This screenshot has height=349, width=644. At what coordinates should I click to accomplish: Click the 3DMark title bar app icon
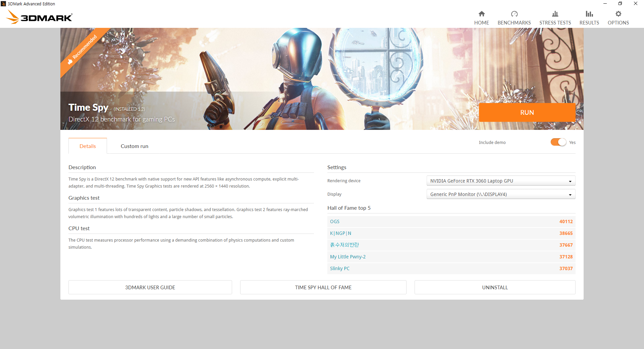[3, 4]
